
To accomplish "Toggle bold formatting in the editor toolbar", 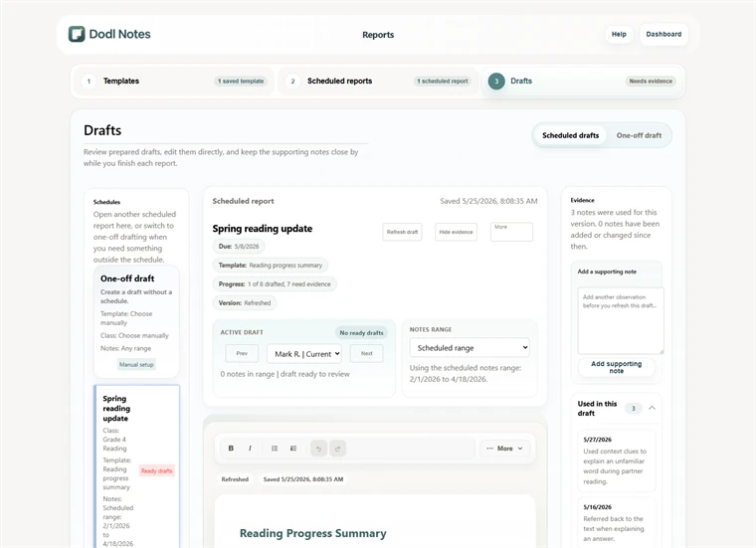I will tap(231, 449).
